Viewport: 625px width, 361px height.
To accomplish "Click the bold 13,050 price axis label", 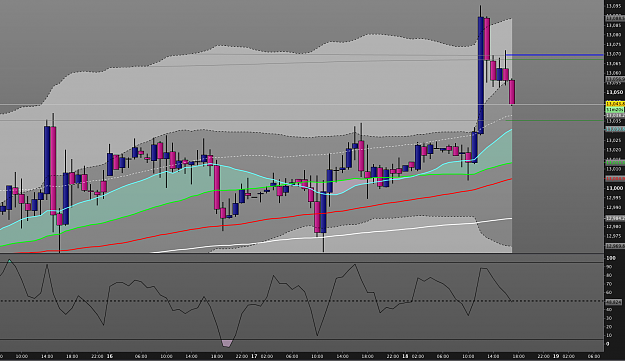I will (x=614, y=92).
